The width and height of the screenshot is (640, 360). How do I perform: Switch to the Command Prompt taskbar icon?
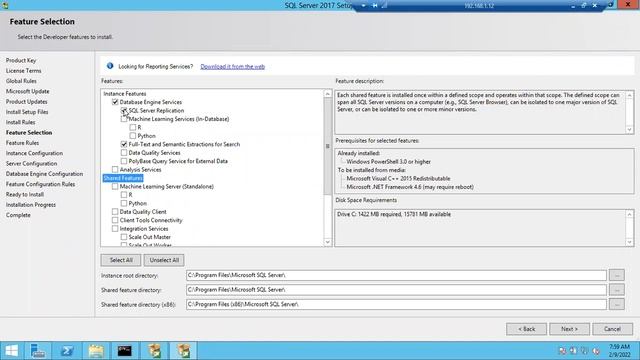pos(125,351)
